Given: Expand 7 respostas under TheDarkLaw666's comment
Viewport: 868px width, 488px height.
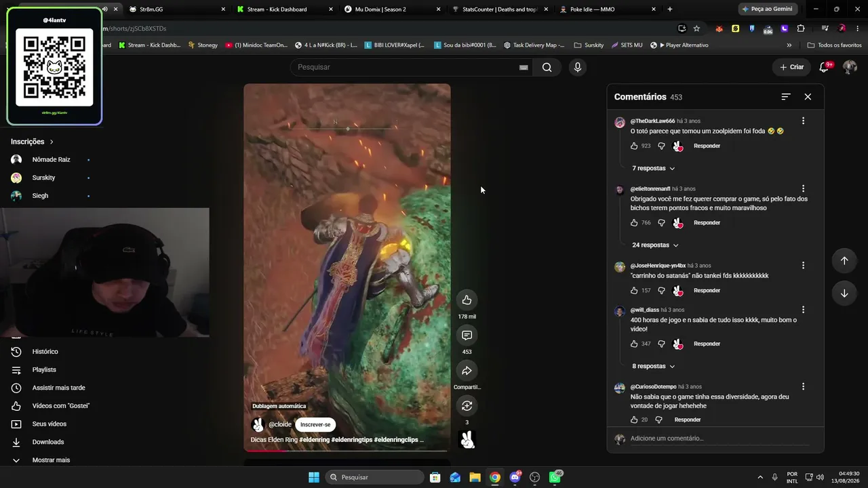Looking at the screenshot, I should tap(653, 168).
